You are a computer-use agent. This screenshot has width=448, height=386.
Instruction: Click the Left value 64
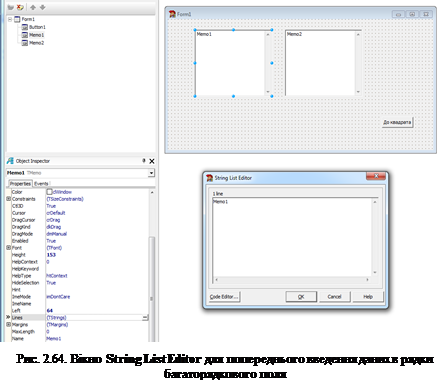pyautogui.click(x=50, y=311)
